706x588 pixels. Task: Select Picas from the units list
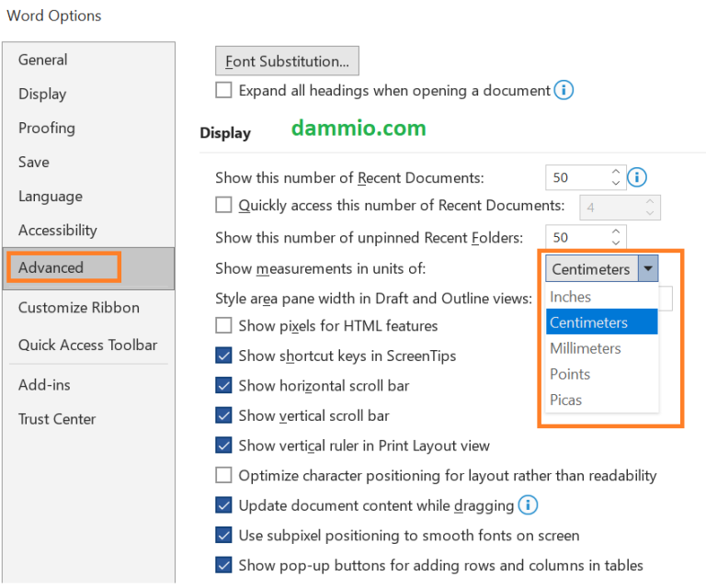[566, 400]
